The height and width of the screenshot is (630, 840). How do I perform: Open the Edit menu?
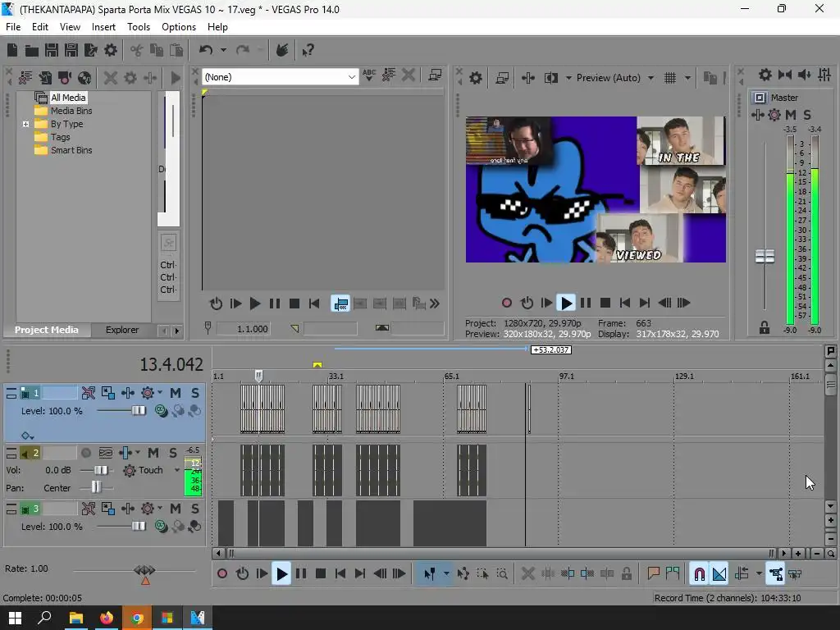(39, 27)
